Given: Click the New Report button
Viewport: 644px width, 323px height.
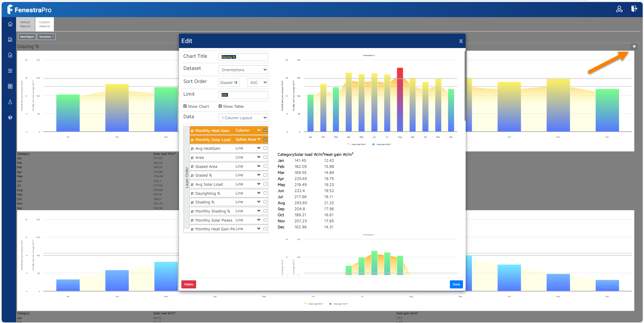Looking at the screenshot, I should click(27, 37).
